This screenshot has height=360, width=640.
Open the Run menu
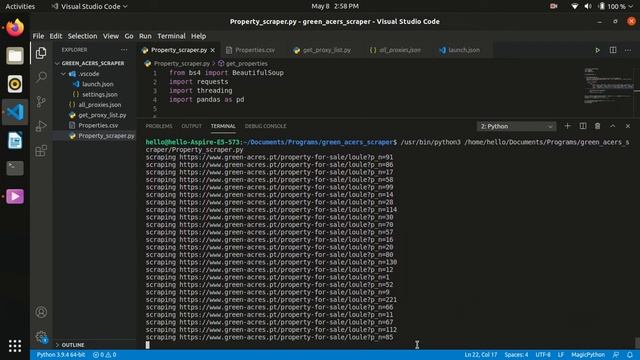[x=145, y=36]
